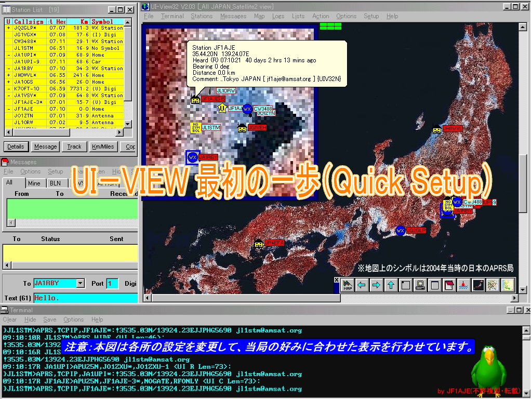
Task: Open the Stations menu
Action: 202,16
